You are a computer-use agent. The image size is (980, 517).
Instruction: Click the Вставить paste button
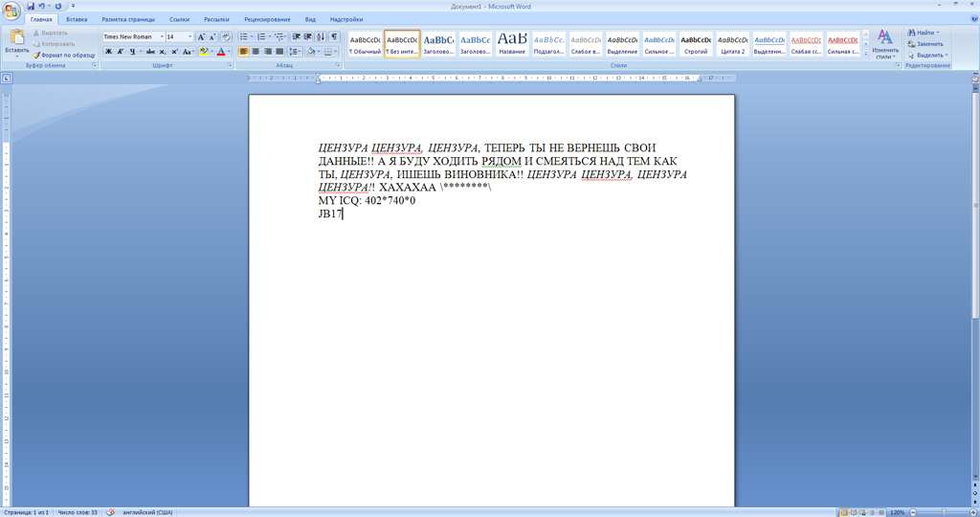coord(16,41)
